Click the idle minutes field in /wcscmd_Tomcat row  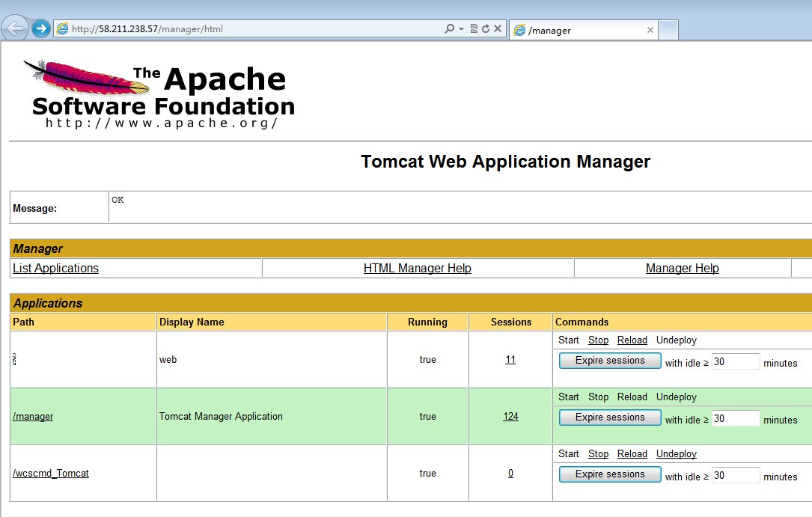tap(736, 476)
